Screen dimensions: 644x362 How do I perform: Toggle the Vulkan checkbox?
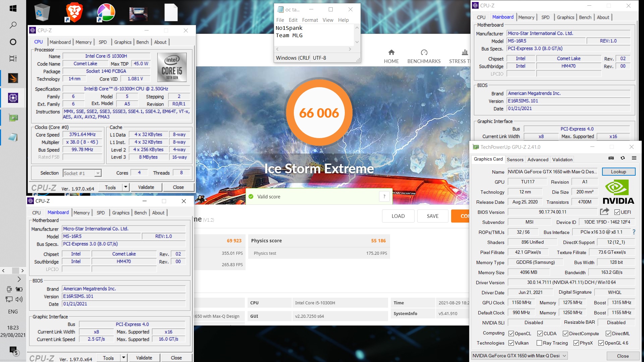[x=511, y=343]
